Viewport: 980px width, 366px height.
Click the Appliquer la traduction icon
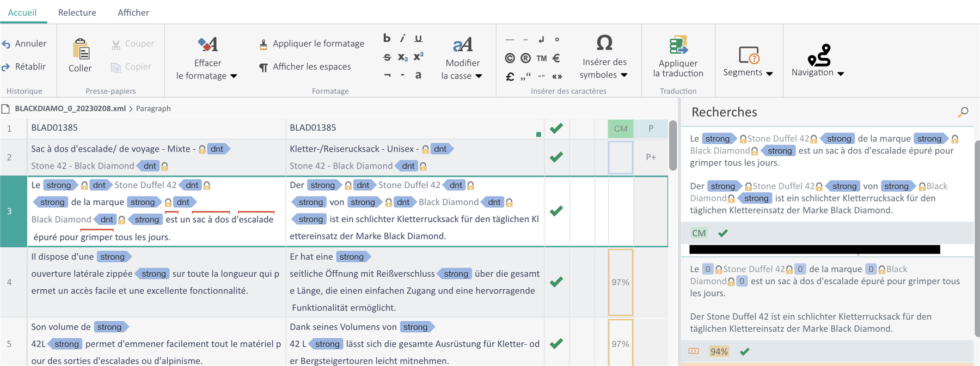678,45
